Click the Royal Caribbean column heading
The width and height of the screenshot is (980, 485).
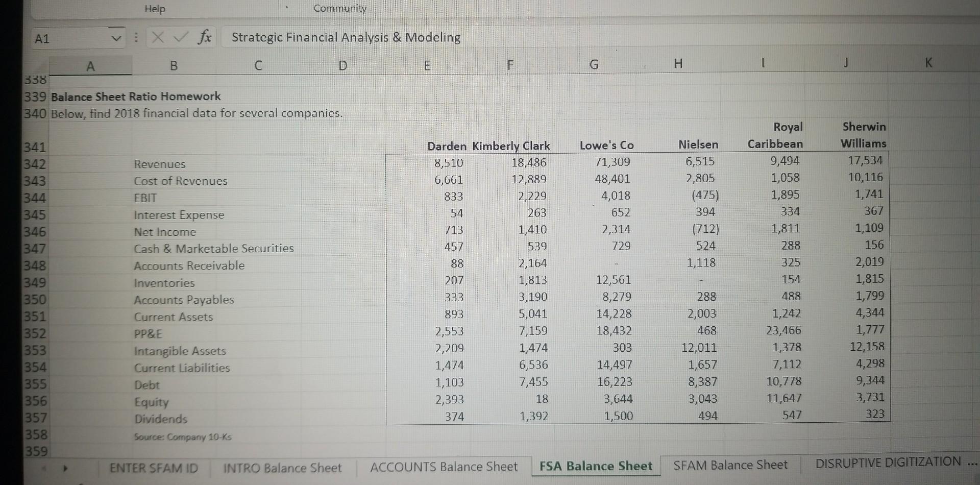click(x=775, y=135)
